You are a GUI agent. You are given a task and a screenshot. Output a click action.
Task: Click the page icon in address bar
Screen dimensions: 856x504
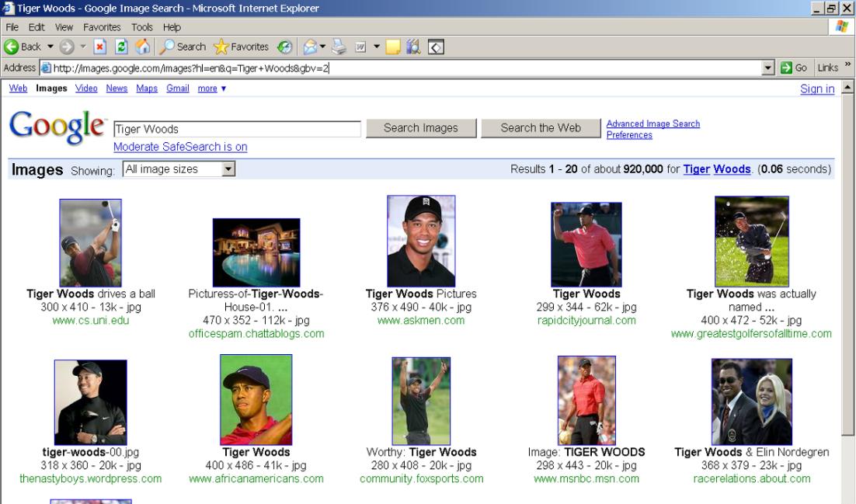tap(47, 68)
